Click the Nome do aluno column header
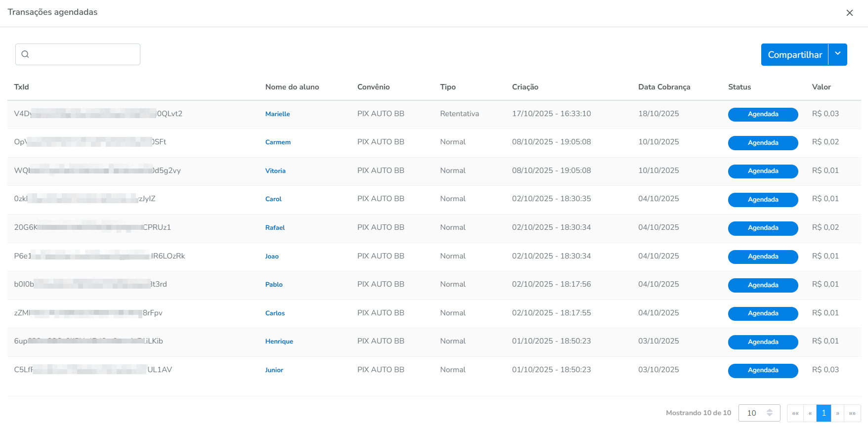 pos(292,87)
